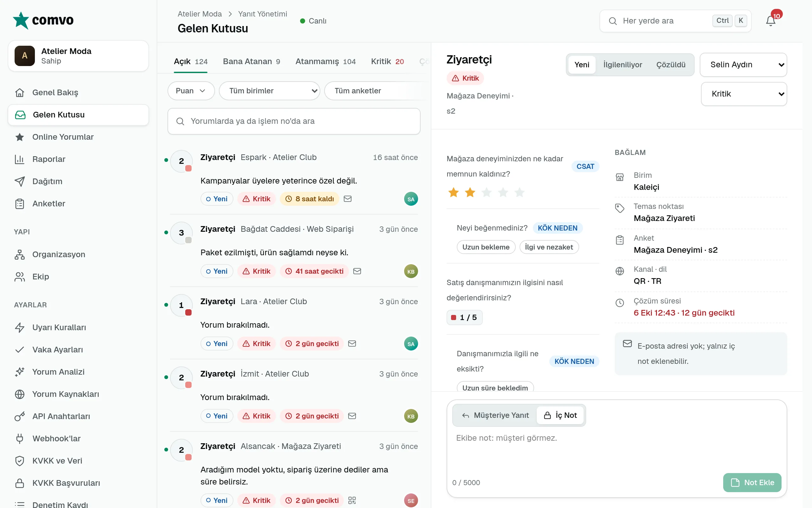This screenshot has height=508, width=812.
Task: Open Ekip people icon
Action: 20,277
